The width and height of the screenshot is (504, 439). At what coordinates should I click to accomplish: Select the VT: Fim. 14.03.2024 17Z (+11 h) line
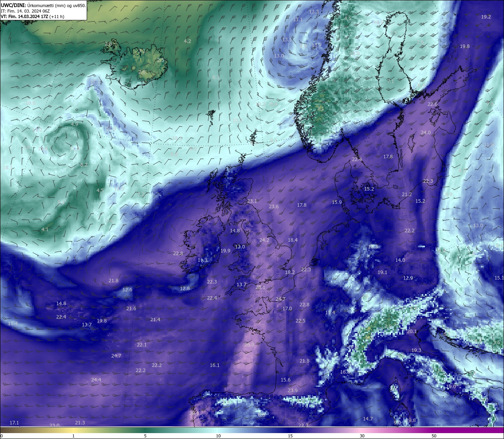(32, 17)
